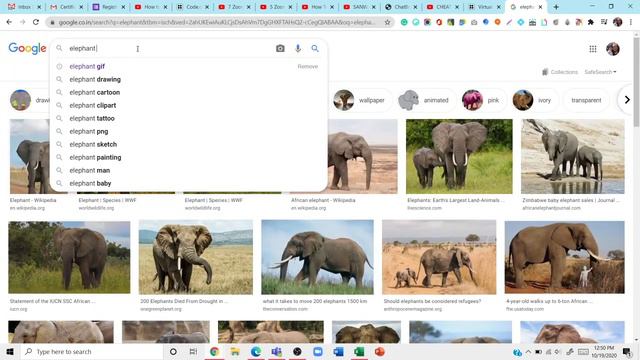Click the blue Google search magnifier button
The width and height of the screenshot is (640, 360).
(315, 48)
